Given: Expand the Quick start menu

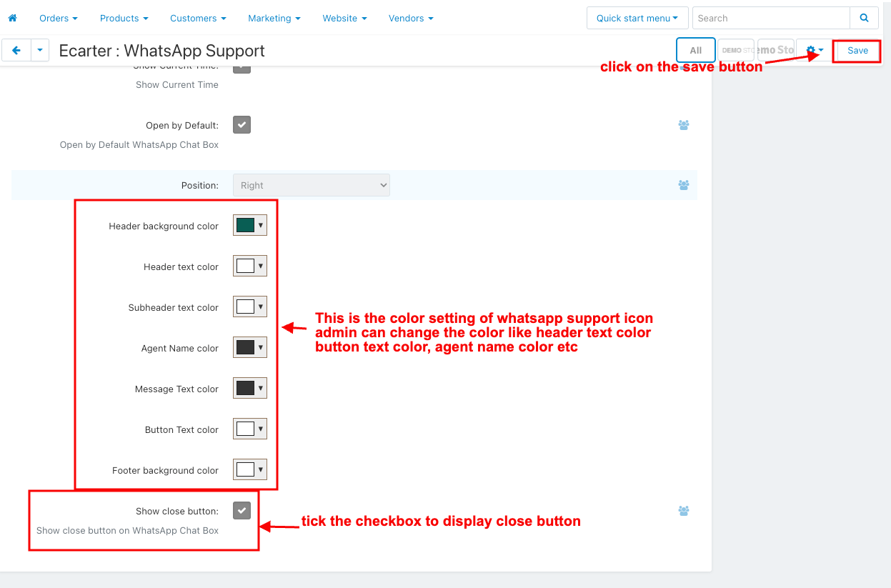Looking at the screenshot, I should point(637,18).
